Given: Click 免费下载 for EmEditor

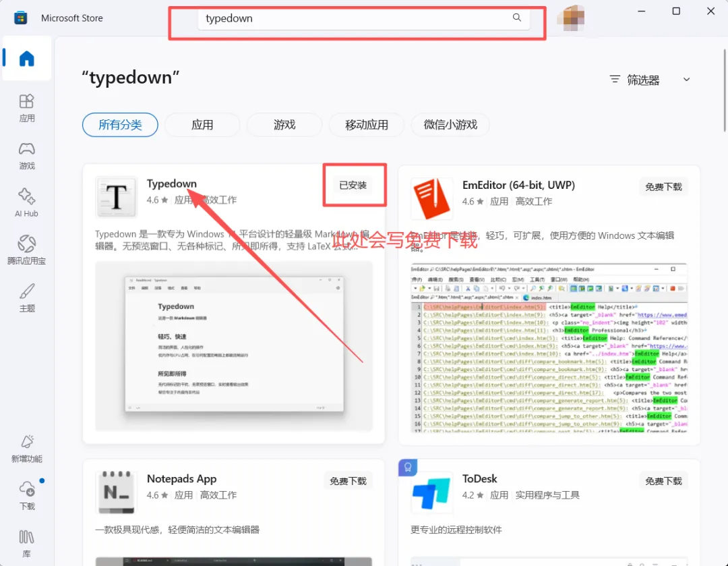Looking at the screenshot, I should click(x=663, y=187).
